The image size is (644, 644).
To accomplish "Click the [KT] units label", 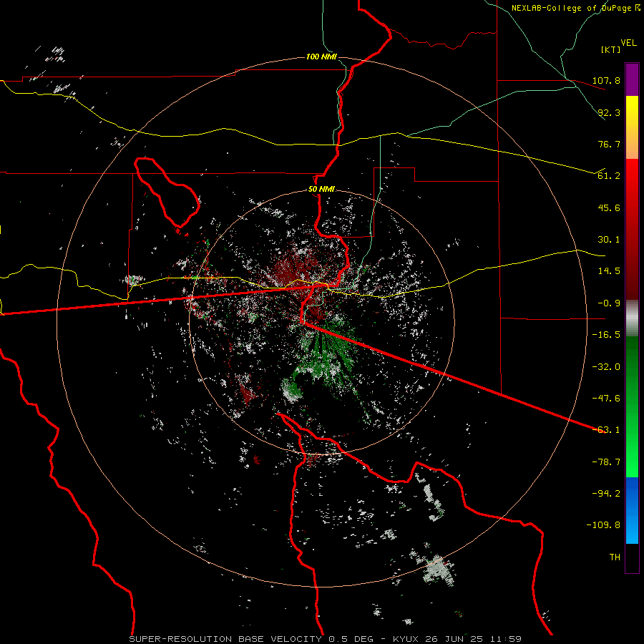I will pyautogui.click(x=611, y=49).
